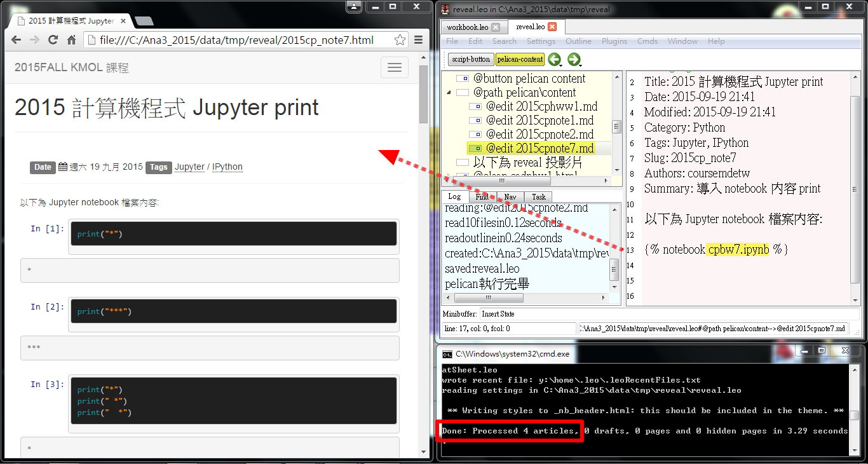This screenshot has width=868, height=464.
Task: Switch to the Log tab
Action: tap(454, 197)
